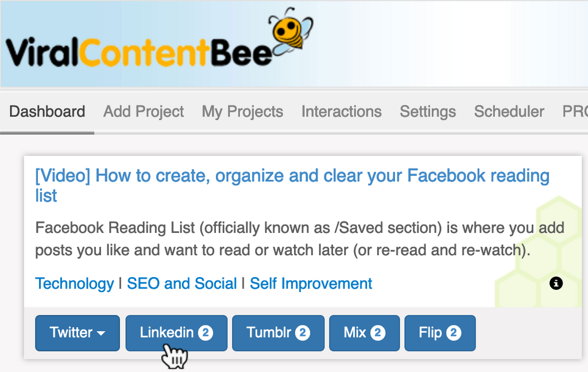Click the ViralContentBee logo text
This screenshot has height=372, width=588.
pos(138,52)
